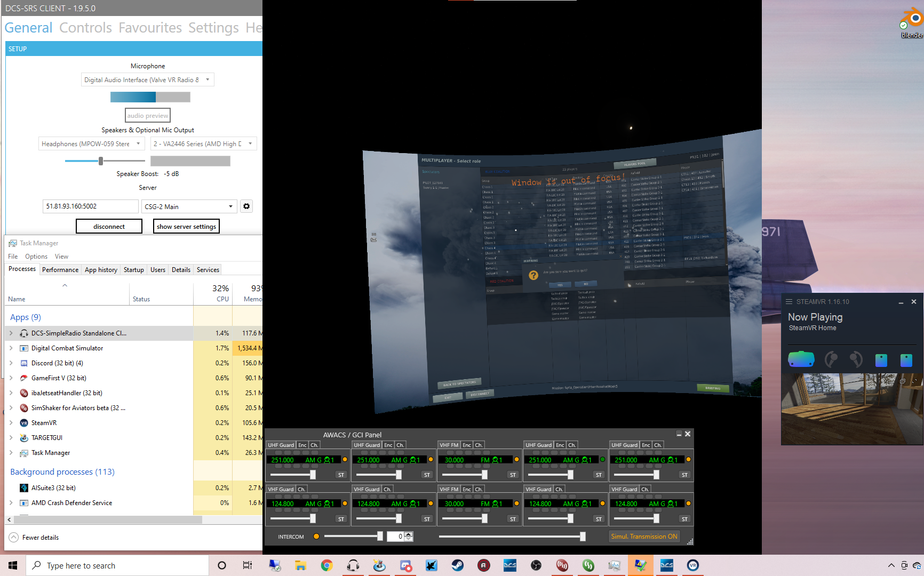Click the disconnect button in SRS

coord(109,227)
